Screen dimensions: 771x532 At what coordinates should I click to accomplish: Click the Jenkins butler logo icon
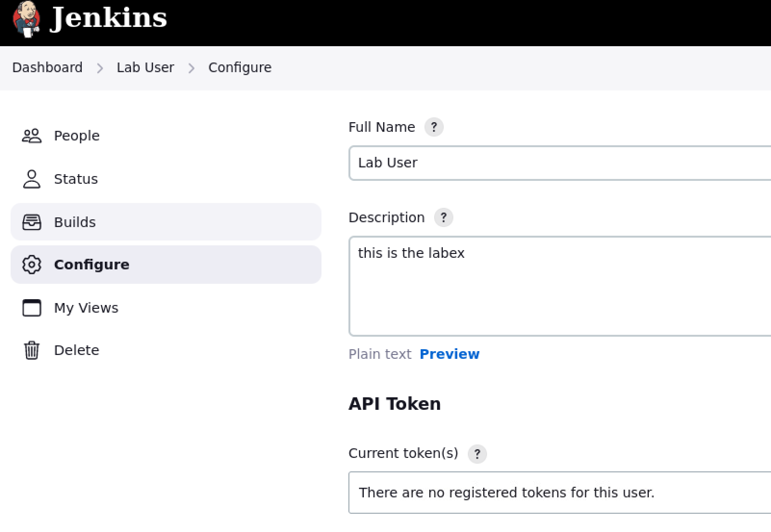(26, 19)
